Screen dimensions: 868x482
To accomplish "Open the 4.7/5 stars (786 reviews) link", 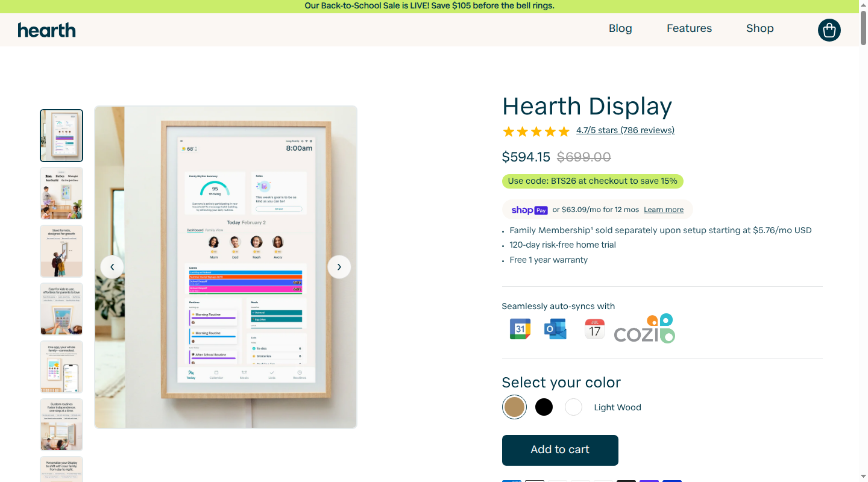I will coord(625,130).
